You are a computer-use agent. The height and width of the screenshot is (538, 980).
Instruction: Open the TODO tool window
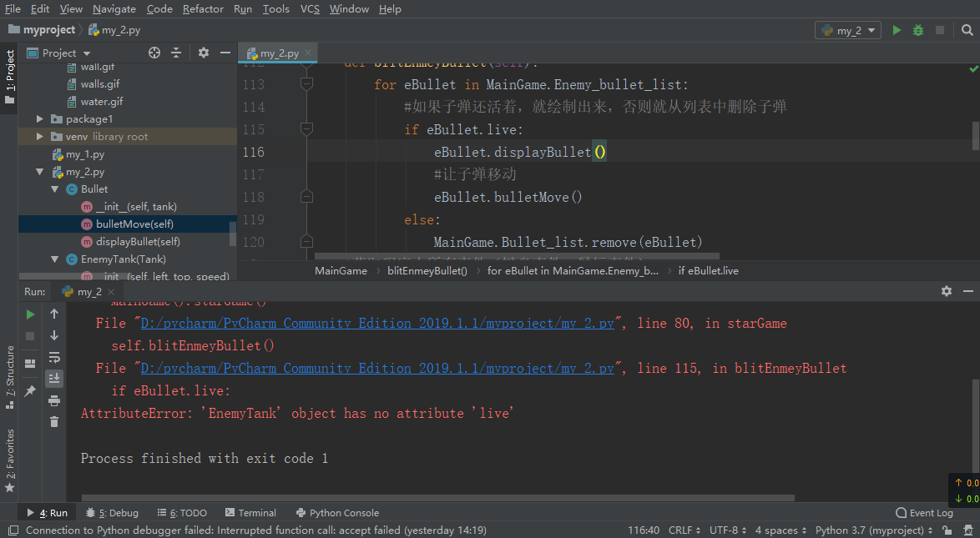tap(182, 513)
